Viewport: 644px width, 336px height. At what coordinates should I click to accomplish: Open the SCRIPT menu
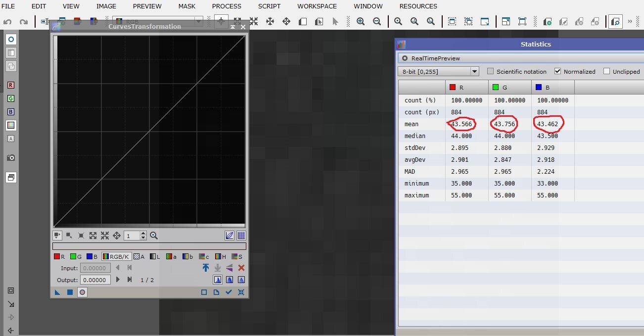click(269, 6)
